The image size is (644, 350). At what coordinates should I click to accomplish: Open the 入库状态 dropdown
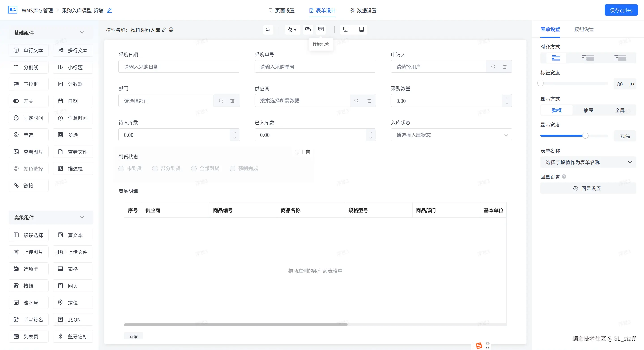[x=451, y=135]
